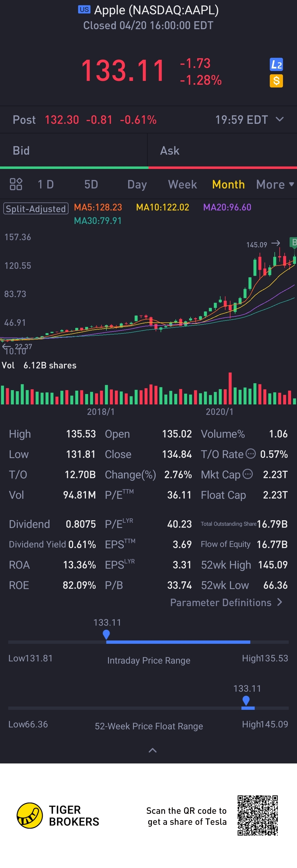Tap the Mkt Cap info bubble icon

248,474
